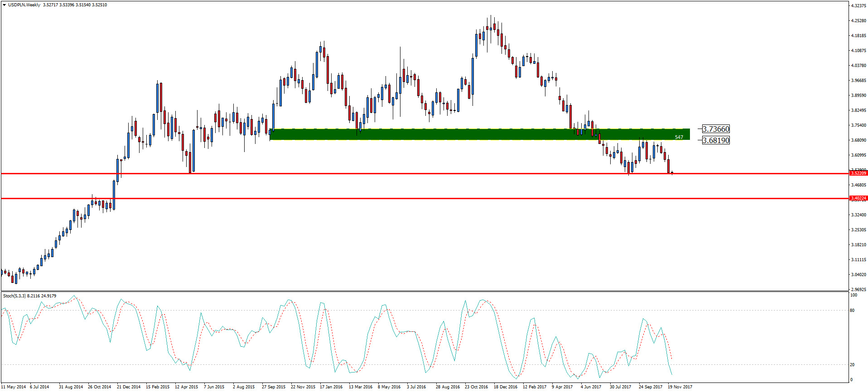Click the 18 Dec 2016 date label
The image size is (868, 392).
(506, 387)
